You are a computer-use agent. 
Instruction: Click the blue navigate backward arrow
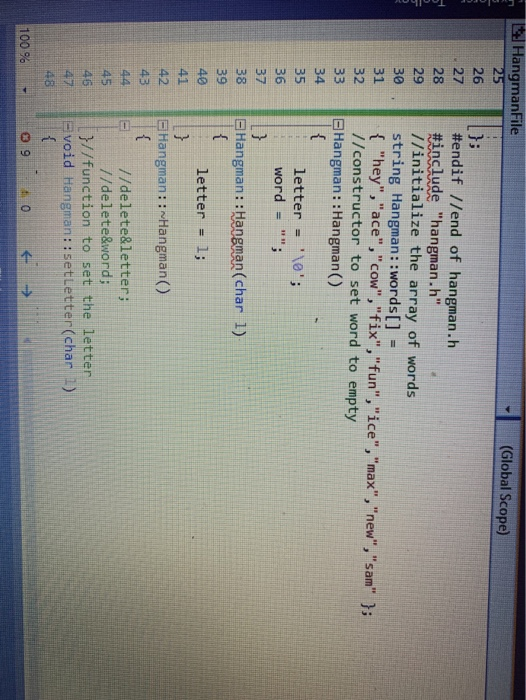tap(27, 256)
